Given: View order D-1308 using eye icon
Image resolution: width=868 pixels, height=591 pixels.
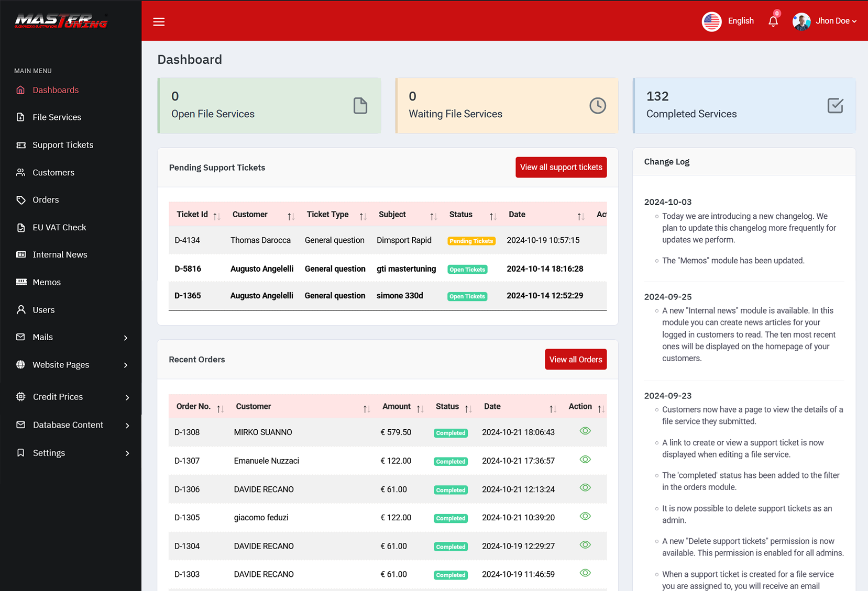Looking at the screenshot, I should coord(585,431).
